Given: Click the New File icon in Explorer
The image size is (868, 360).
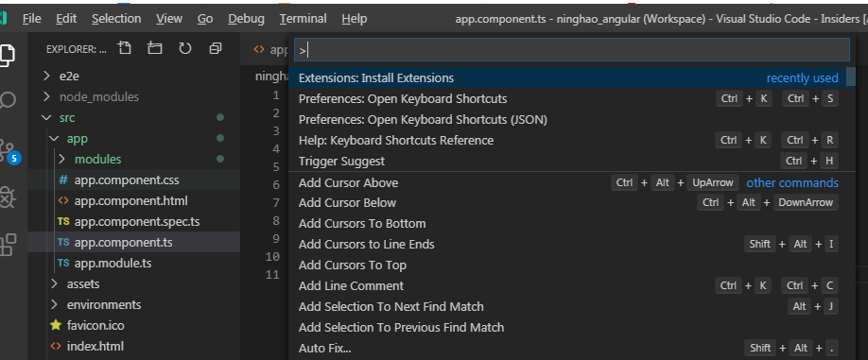Looking at the screenshot, I should pyautogui.click(x=125, y=49).
